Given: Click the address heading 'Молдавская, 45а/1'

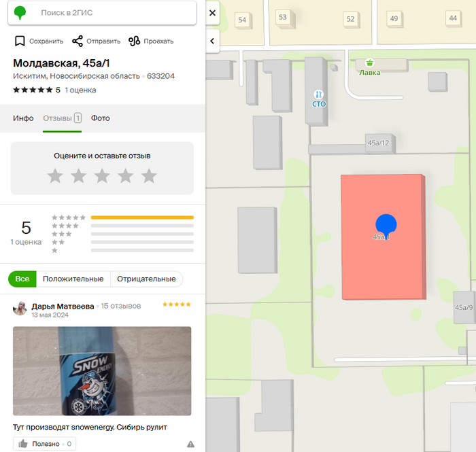Looking at the screenshot, I should (61, 63).
